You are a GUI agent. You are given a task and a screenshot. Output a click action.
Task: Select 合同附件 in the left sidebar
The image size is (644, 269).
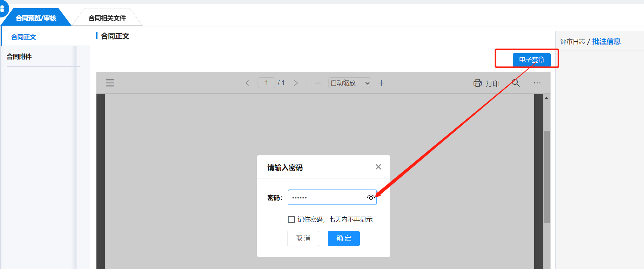[20, 57]
